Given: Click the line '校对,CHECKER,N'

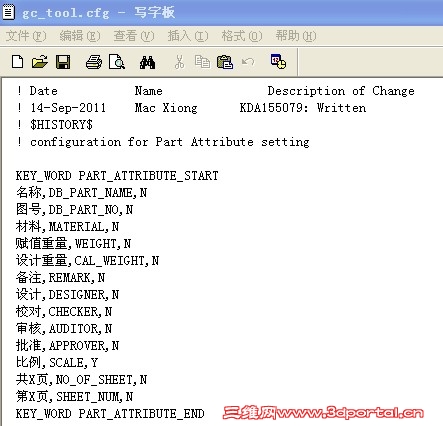Looking at the screenshot, I should (x=64, y=312).
